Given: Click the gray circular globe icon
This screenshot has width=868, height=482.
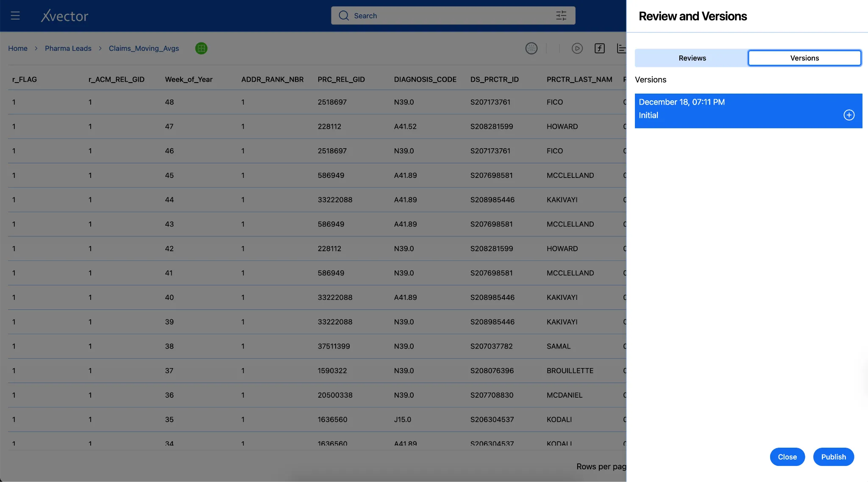Looking at the screenshot, I should pyautogui.click(x=531, y=48).
